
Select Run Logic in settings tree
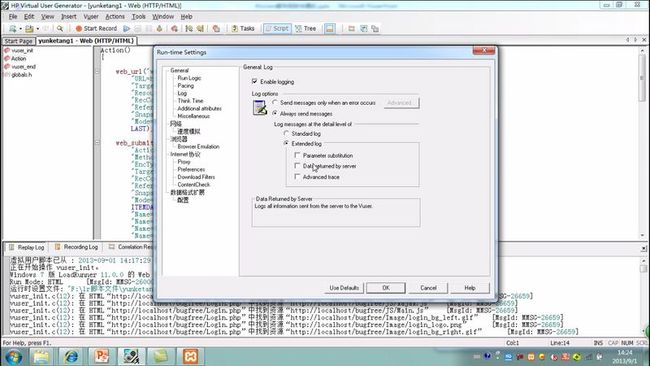(189, 78)
